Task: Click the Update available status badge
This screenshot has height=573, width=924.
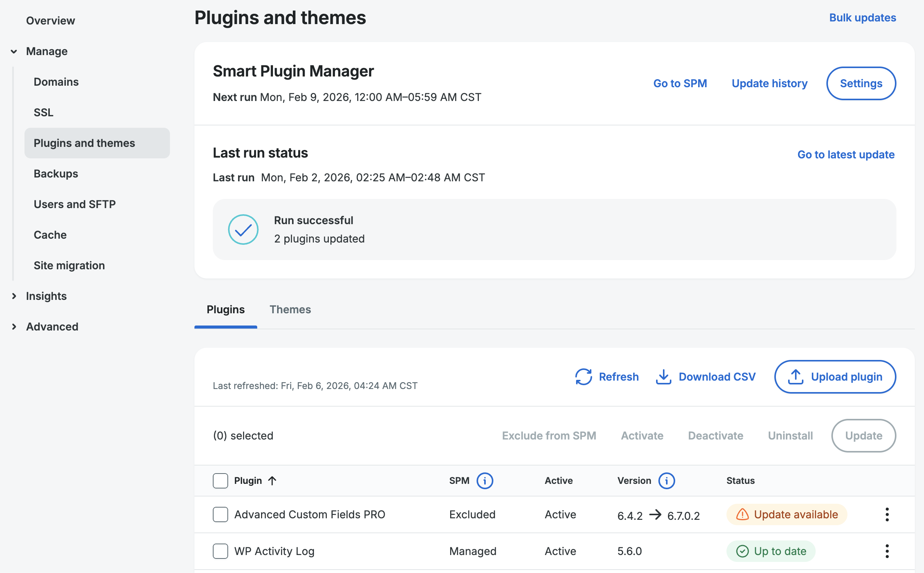Action: tap(787, 514)
